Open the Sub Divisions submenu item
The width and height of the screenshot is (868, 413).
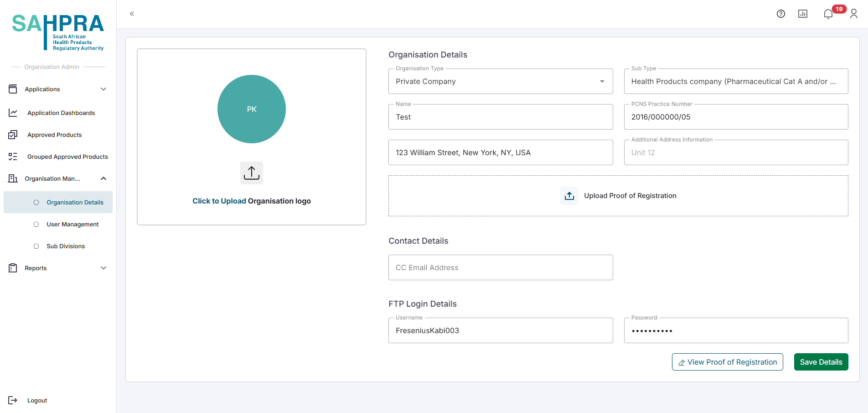tap(66, 246)
